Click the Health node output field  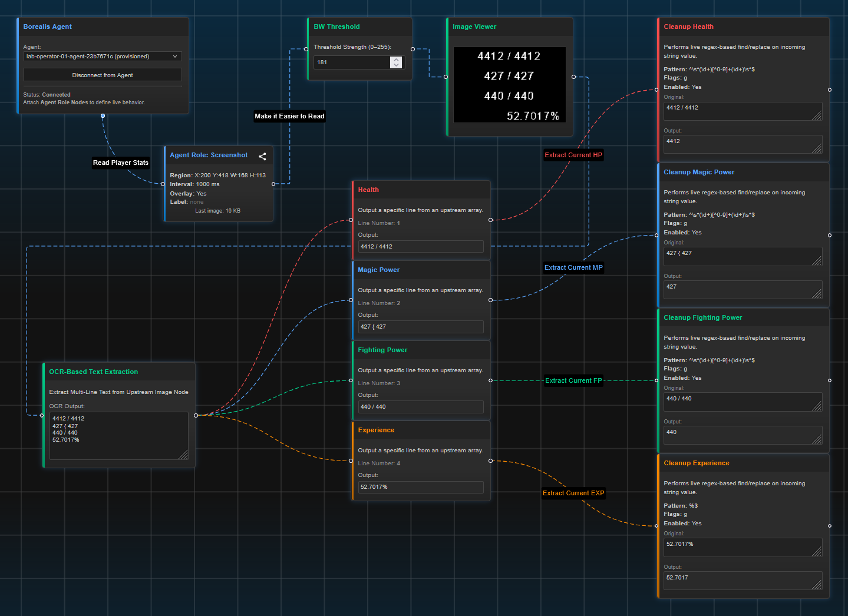pos(421,246)
